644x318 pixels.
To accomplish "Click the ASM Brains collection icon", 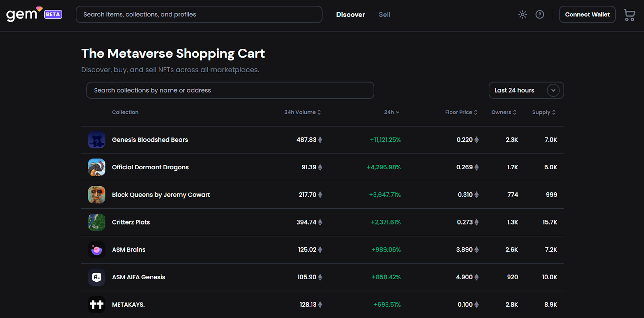I will tap(97, 250).
